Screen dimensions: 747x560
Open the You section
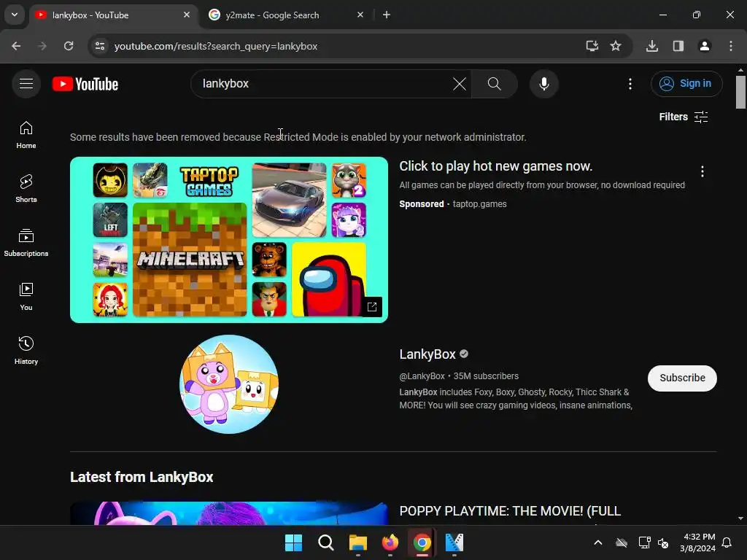point(26,296)
